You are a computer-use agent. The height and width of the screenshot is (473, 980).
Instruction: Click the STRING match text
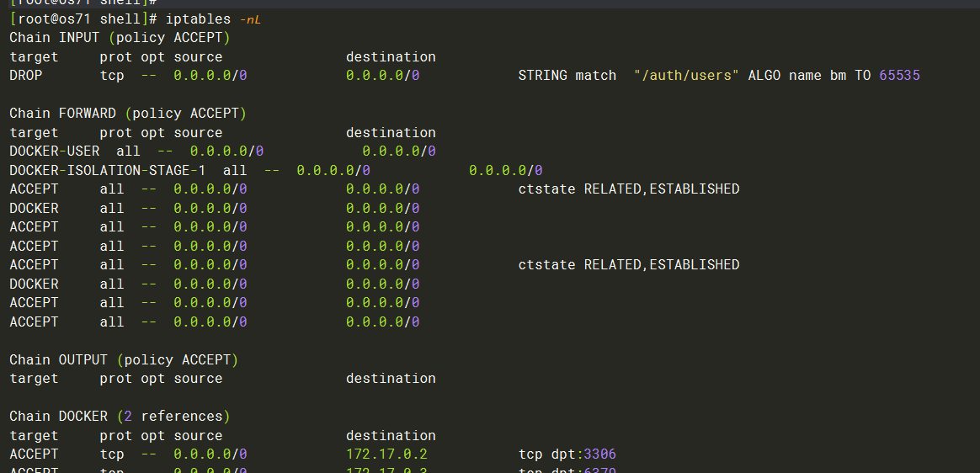tap(567, 76)
